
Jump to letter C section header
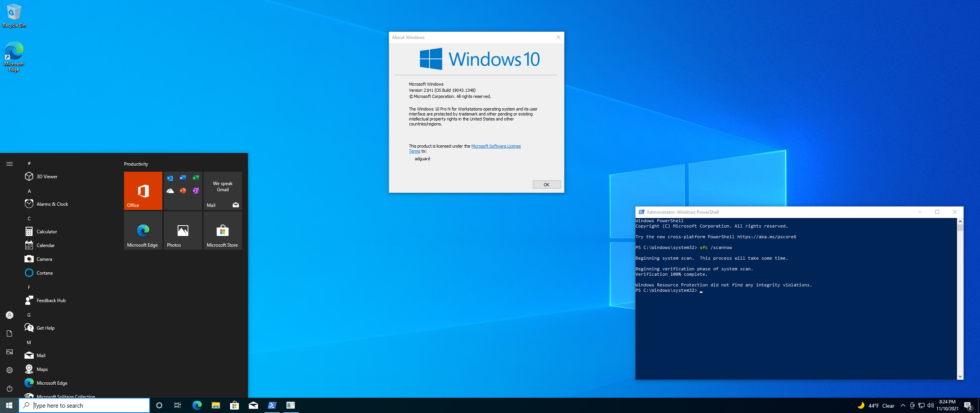point(29,218)
